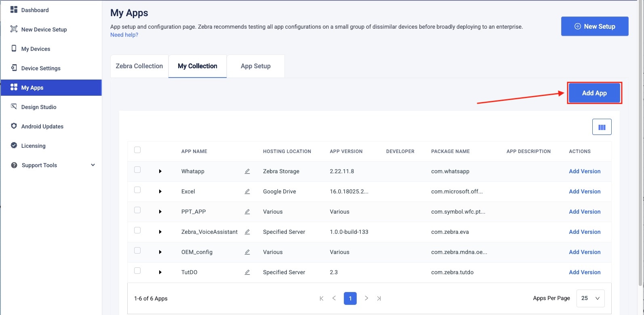Click the Add App button

point(594,93)
